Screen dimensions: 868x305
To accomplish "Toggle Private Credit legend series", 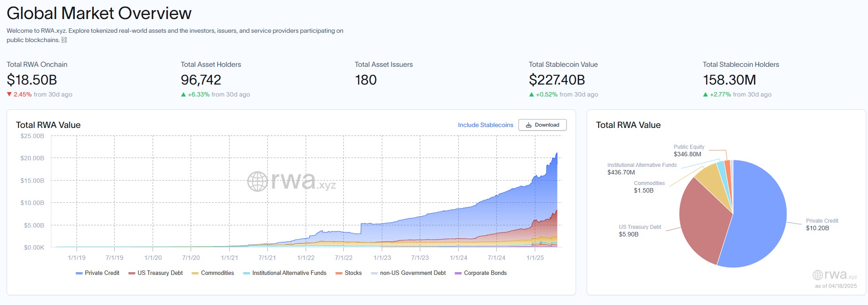I will click(x=97, y=273).
